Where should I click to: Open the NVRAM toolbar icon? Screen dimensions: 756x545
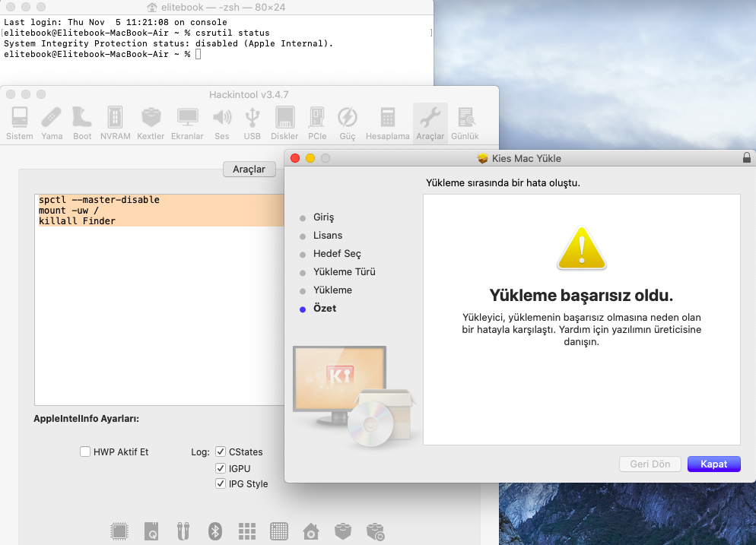coord(115,122)
